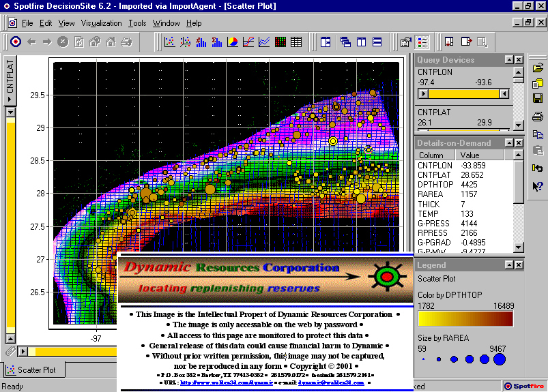Click the printer icon in the right toolbar
This screenshot has width=548, height=392.
point(537,117)
